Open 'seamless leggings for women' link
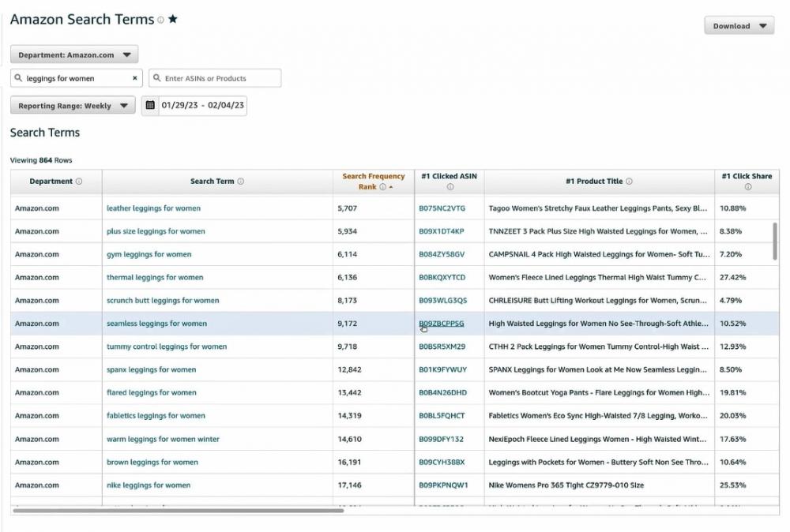Screen dimensions: 790x532 [156, 324]
